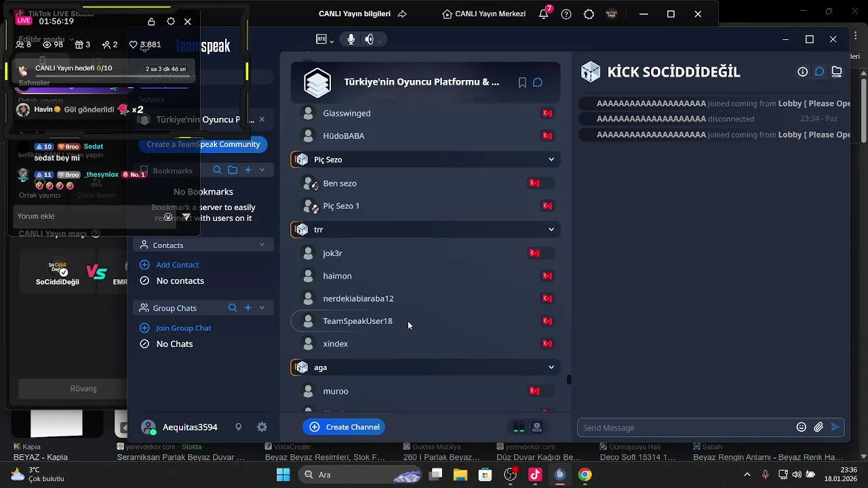Open server chat bubble in server header

coord(538,83)
